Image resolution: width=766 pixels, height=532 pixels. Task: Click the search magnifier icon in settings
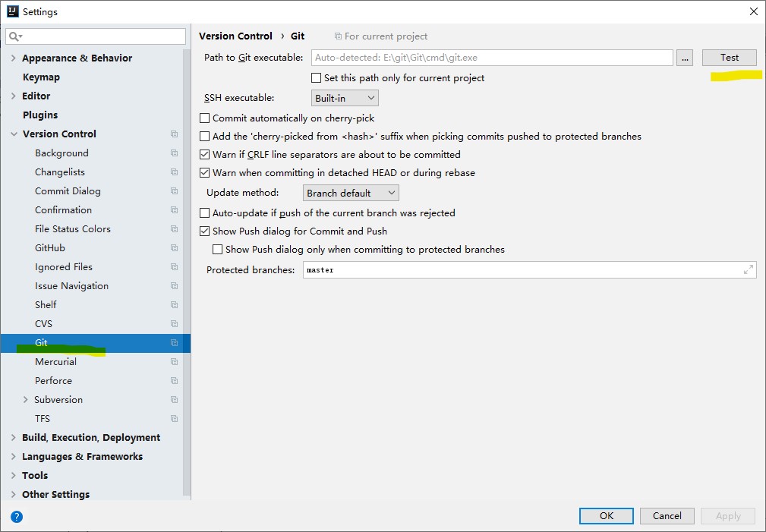coord(14,36)
